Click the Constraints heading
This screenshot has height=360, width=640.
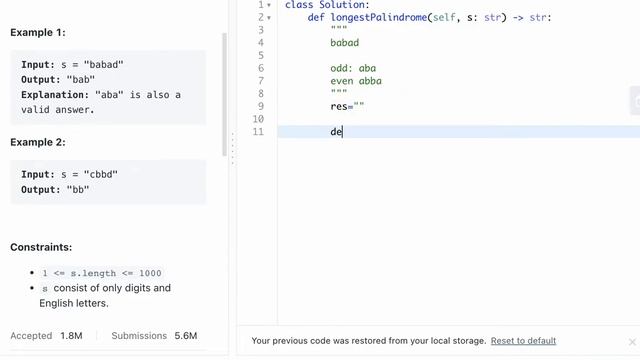click(x=41, y=247)
